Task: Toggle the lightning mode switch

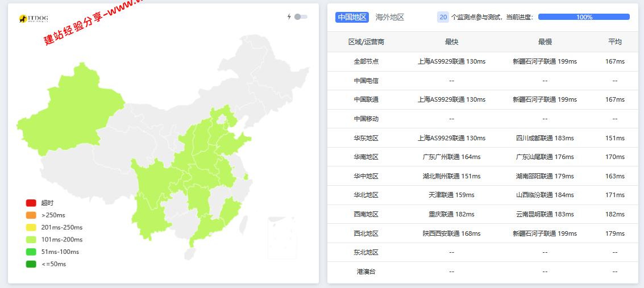Action: [301, 17]
